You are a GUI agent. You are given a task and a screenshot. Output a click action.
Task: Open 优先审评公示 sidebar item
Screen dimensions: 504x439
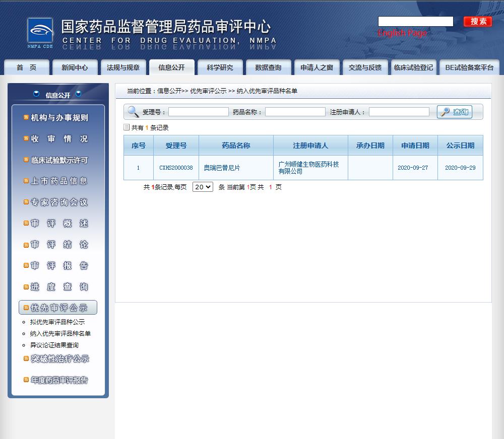58,308
